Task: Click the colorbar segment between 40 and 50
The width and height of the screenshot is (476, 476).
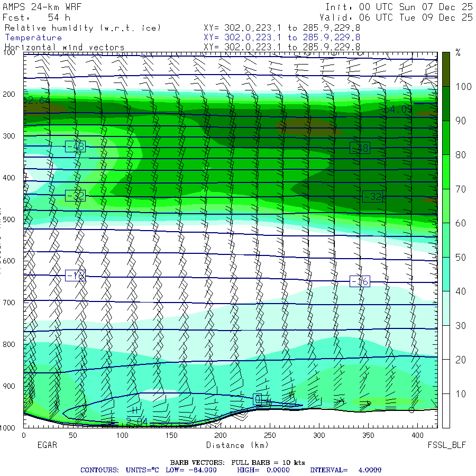Action: pyautogui.click(x=446, y=274)
